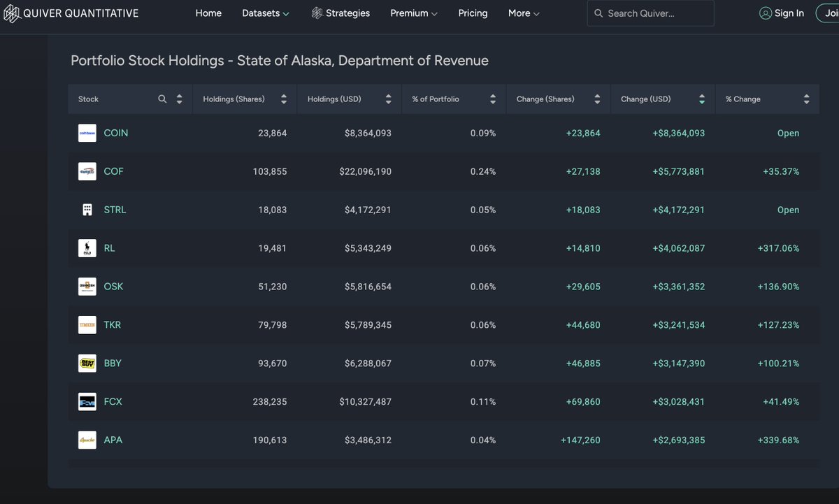
Task: Open the Pricing page
Action: (x=473, y=13)
